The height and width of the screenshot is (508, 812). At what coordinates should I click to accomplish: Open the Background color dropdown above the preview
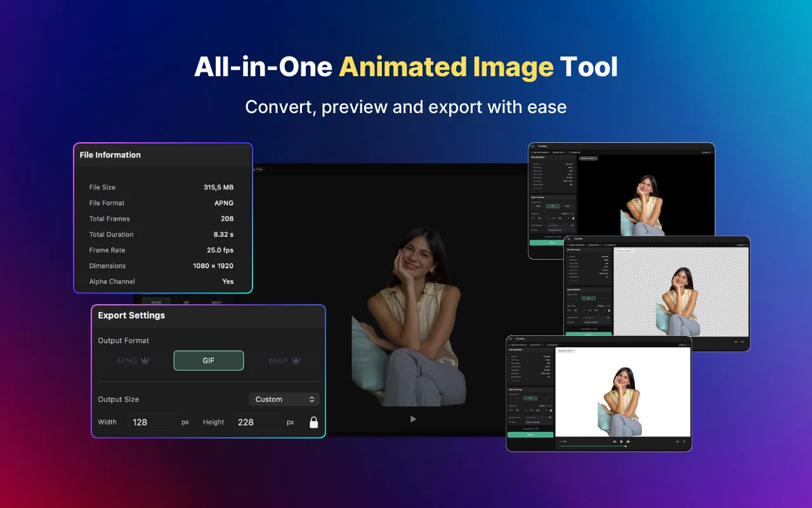(x=566, y=351)
